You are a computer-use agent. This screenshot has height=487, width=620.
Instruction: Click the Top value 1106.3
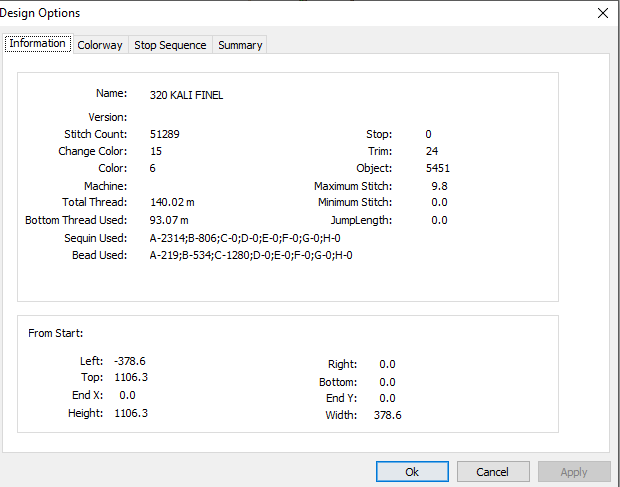[131, 378]
